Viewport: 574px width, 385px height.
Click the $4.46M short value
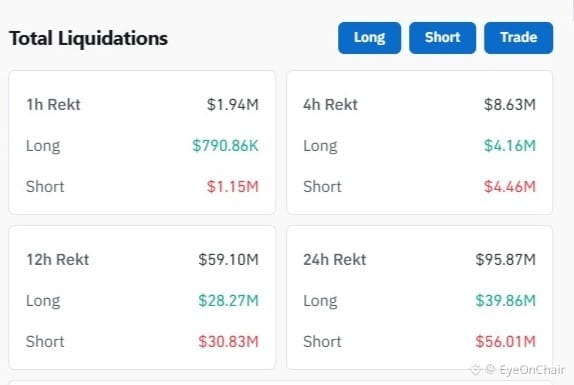[x=510, y=187]
